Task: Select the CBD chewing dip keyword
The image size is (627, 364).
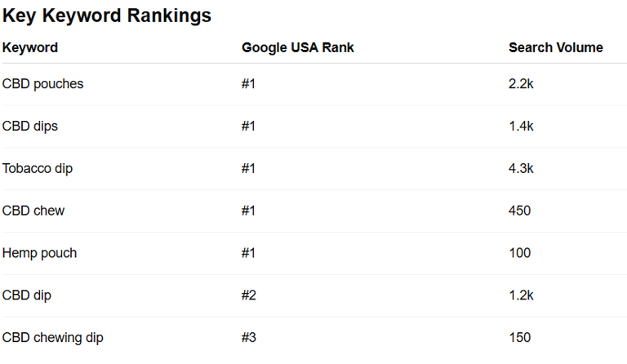Action: (53, 339)
